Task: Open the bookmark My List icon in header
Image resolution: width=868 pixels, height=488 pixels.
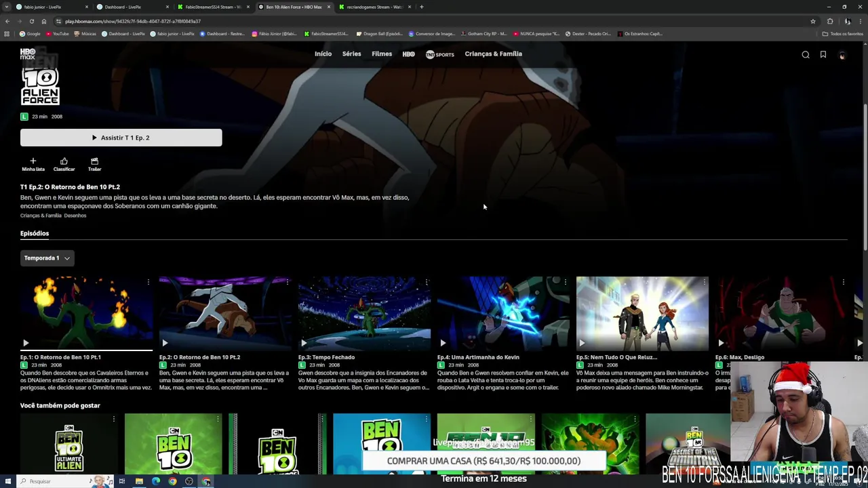Action: tap(823, 55)
